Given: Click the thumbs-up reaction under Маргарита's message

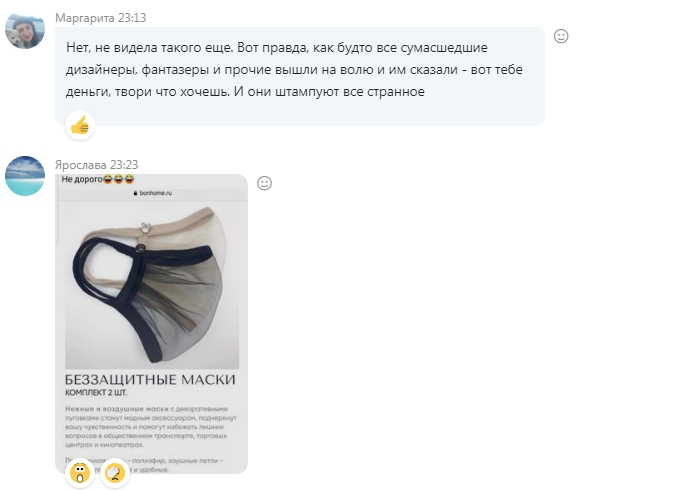Looking at the screenshot, I should coord(80,126).
